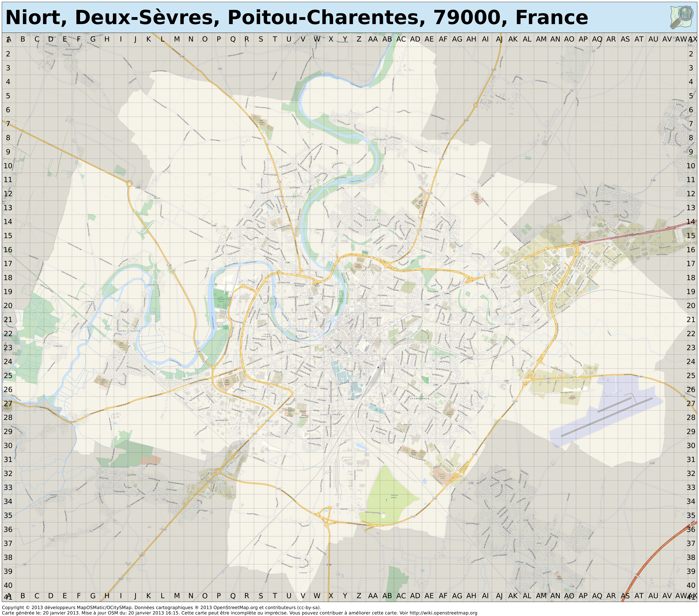Click the 'GOISE' district label
The image size is (699, 616).
[x=408, y=425]
